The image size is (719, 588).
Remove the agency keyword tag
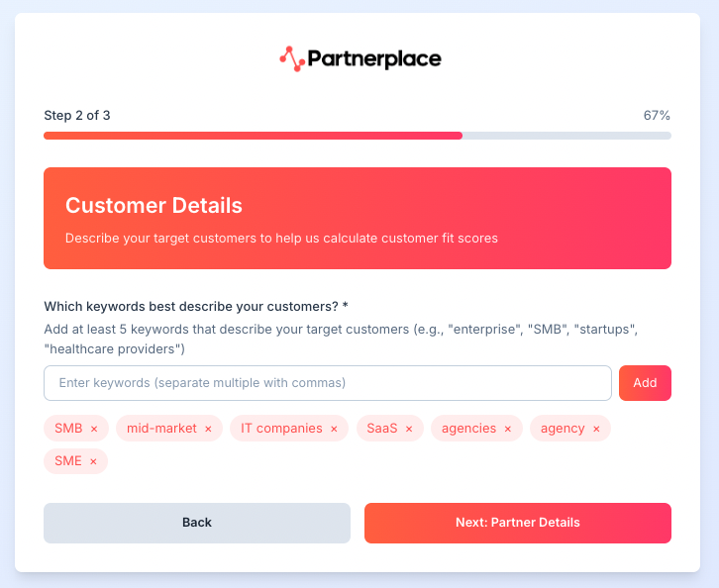596,429
